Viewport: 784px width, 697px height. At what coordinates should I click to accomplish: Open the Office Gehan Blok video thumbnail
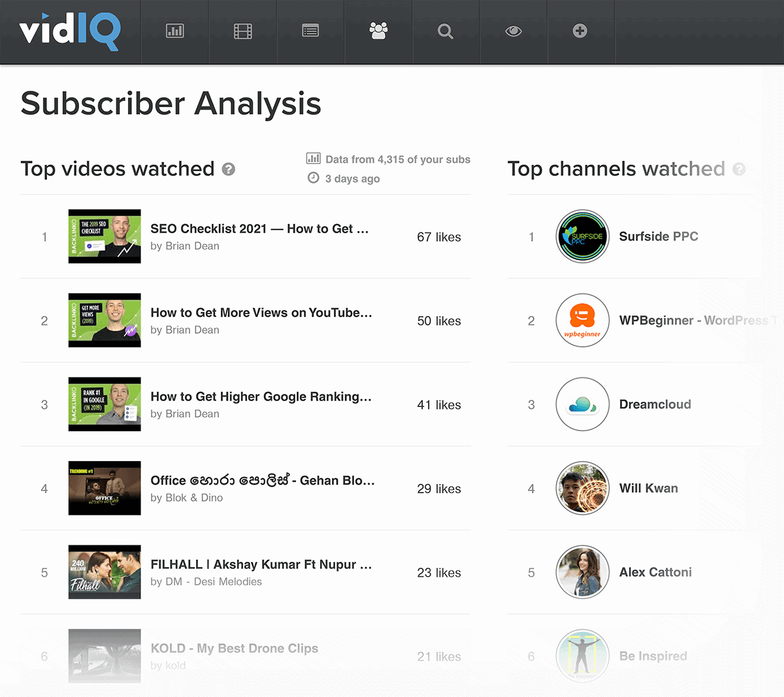[105, 488]
